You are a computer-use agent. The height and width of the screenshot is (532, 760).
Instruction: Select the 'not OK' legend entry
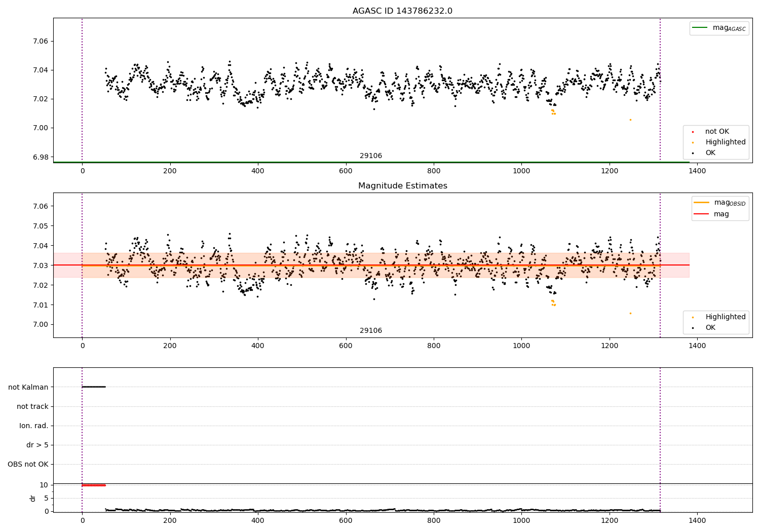[717, 132]
